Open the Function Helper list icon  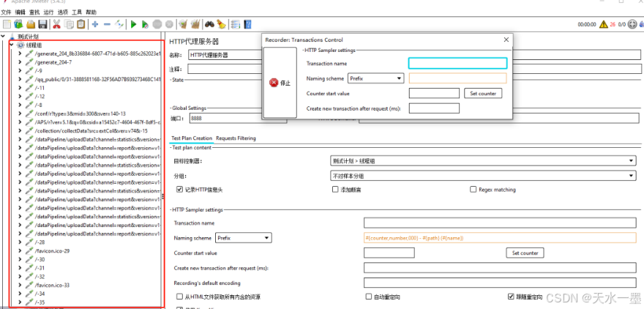(236, 24)
